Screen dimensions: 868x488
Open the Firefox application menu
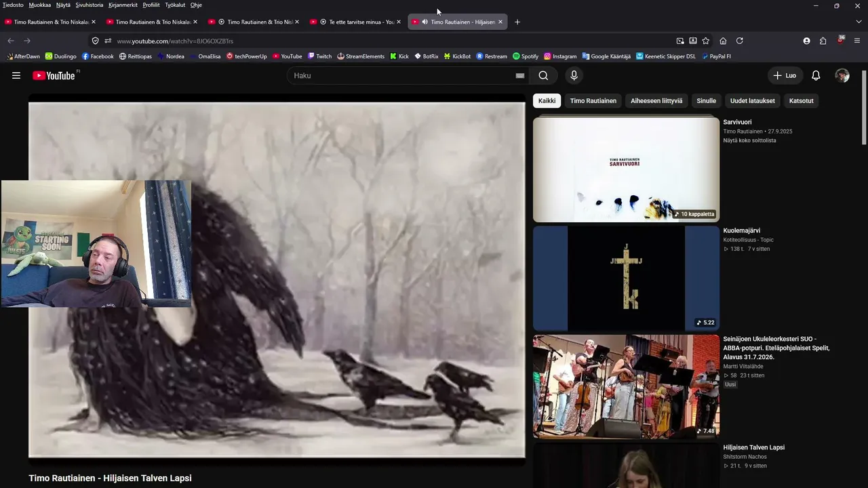click(857, 41)
